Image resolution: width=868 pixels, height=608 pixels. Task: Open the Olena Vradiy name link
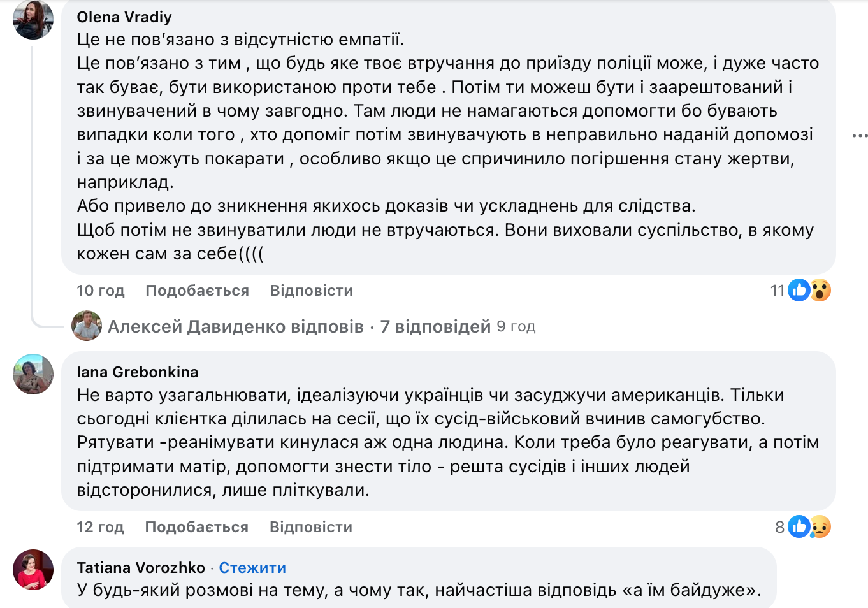(124, 17)
